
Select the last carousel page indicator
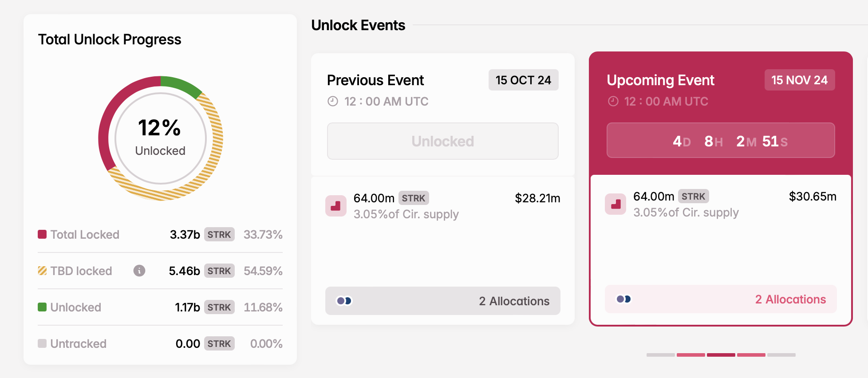click(x=781, y=355)
